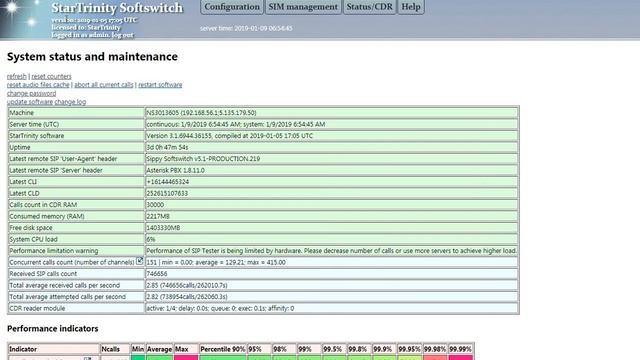Screen dimensions: 640x360
Task: Select Total average received calls per second value
Action: (332, 285)
